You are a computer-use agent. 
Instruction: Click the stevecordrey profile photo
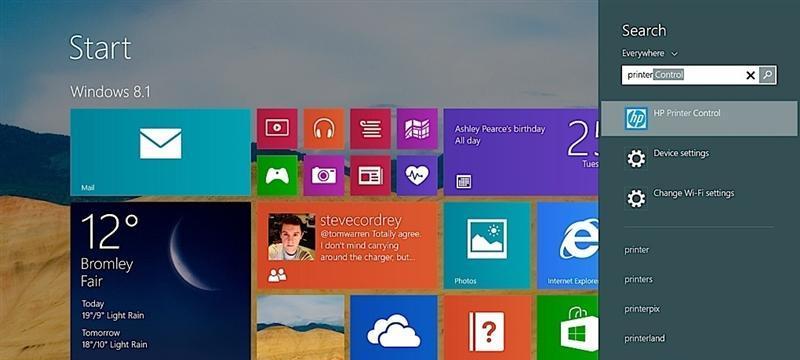(291, 237)
